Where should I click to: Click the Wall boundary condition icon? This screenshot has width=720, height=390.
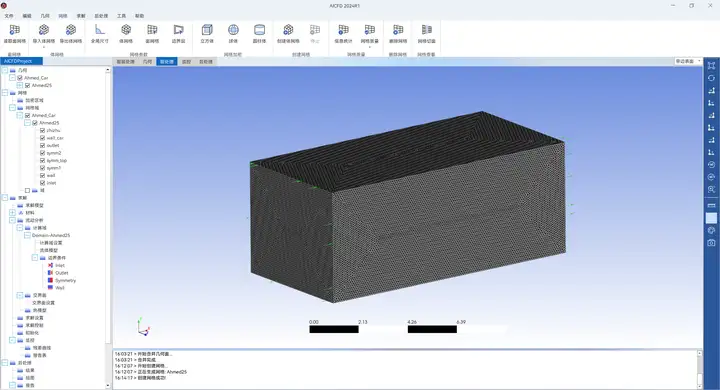coord(51,288)
